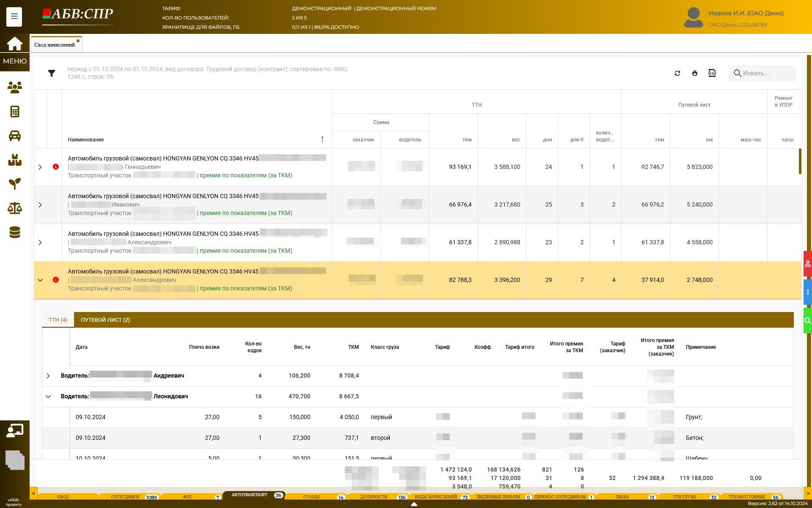The width and height of the screenshot is (812, 508).
Task: Open the ПРАВА bottom tab
Action: tap(626, 497)
